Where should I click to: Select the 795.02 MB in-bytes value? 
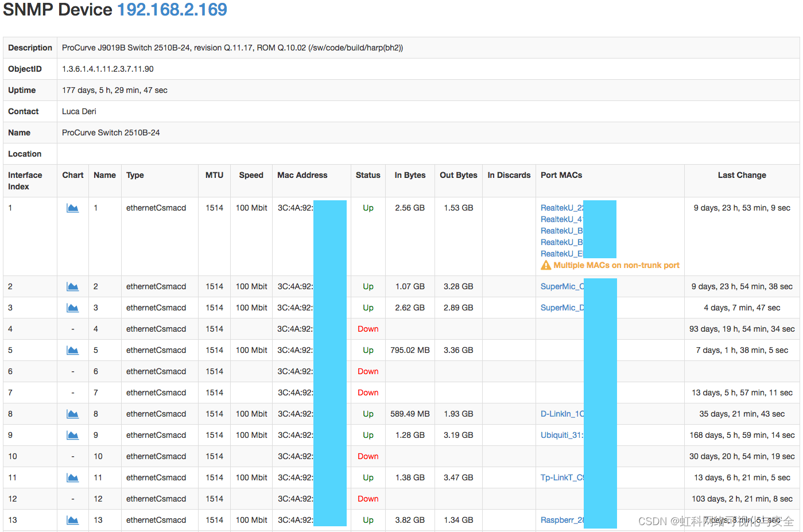coord(410,350)
